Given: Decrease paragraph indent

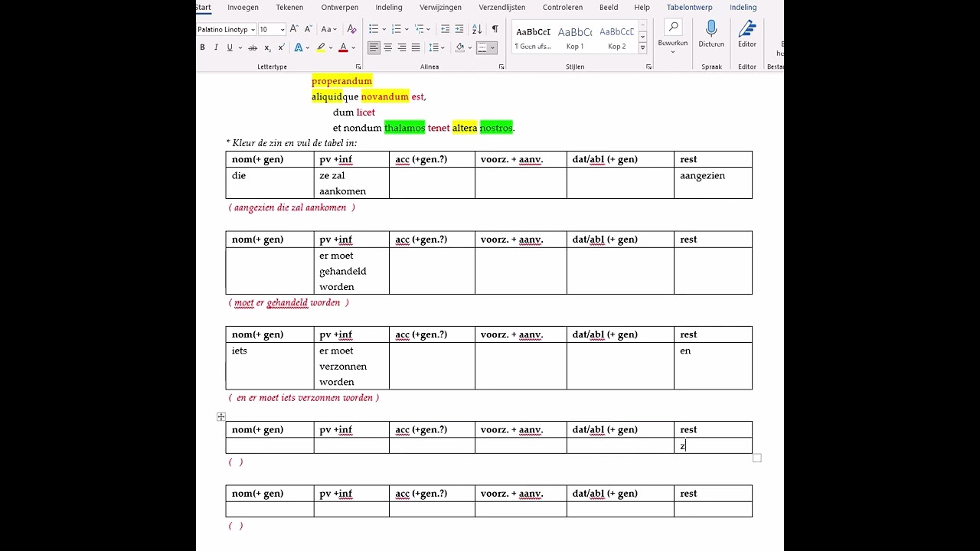Looking at the screenshot, I should point(445,29).
